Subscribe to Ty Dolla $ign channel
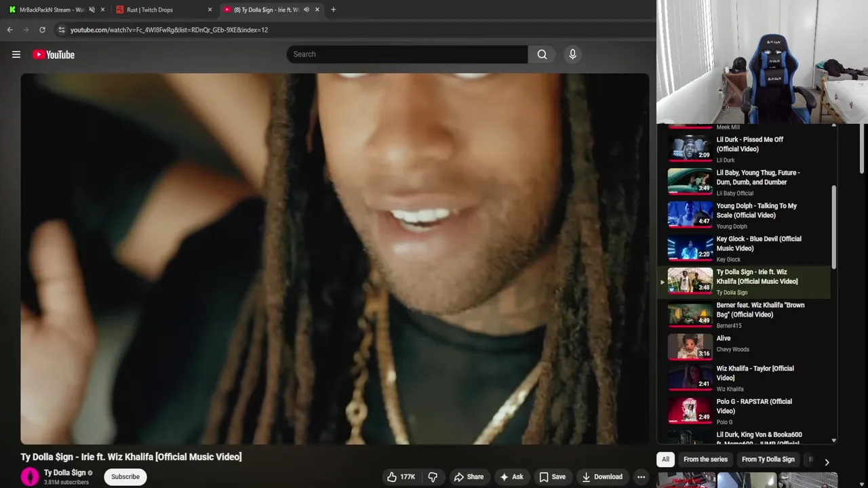The height and width of the screenshot is (488, 868). coord(125,476)
